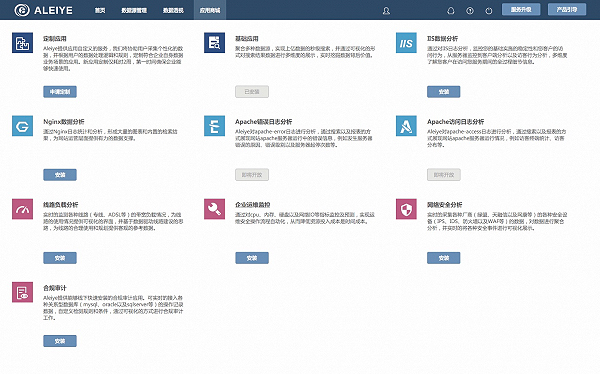Viewport: 600px width, 374px height.
Task: Click the IIS数据分析 title text
Action: (442, 39)
